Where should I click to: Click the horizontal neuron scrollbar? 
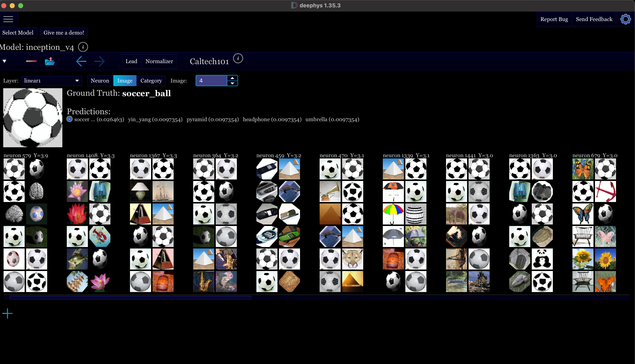tap(130, 298)
